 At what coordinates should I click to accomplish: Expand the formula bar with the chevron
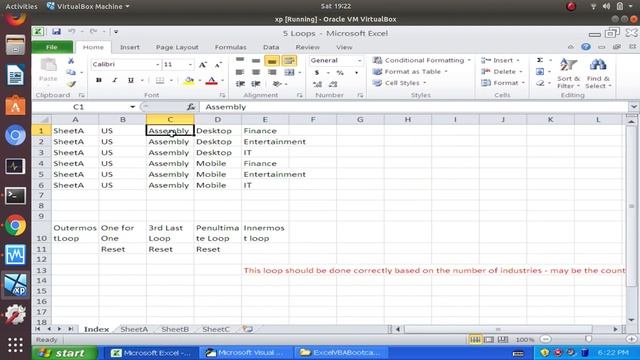[633, 107]
